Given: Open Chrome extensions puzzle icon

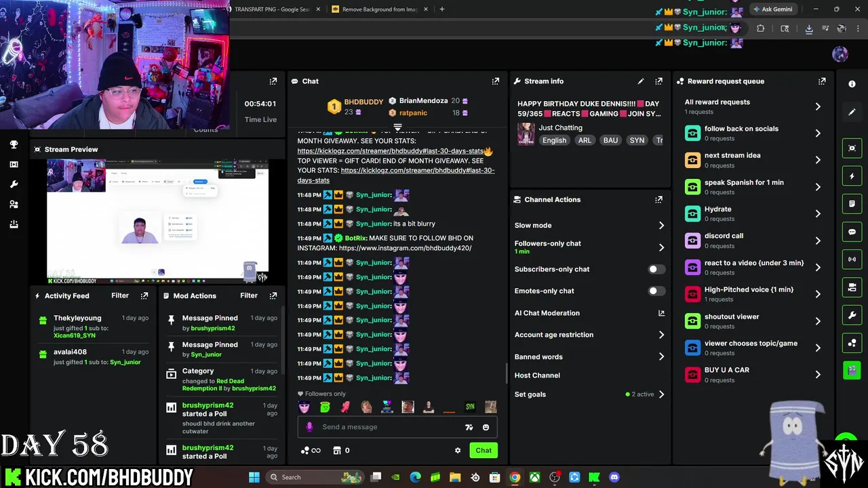Looking at the screenshot, I should tap(760, 28).
